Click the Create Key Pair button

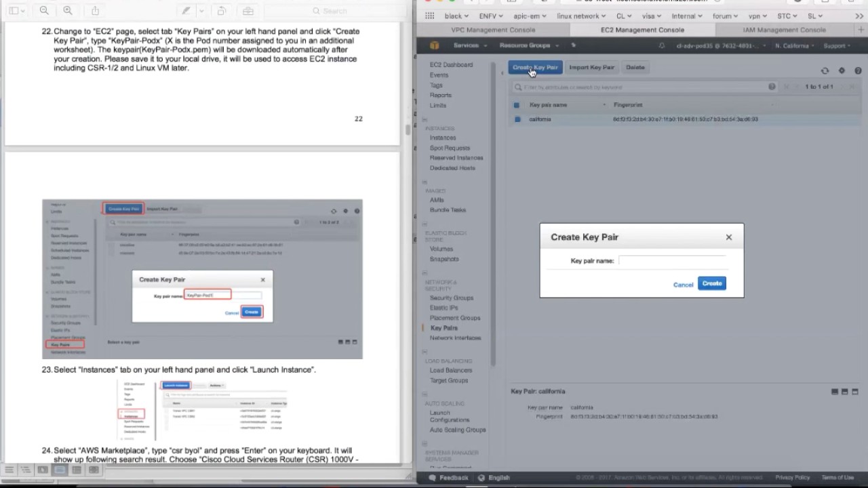pyautogui.click(x=535, y=67)
